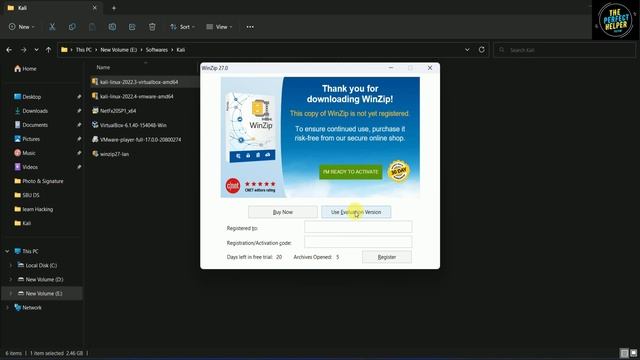The image size is (640, 360).
Task: Click the Share icon in Explorer toolbar
Action: point(132,27)
